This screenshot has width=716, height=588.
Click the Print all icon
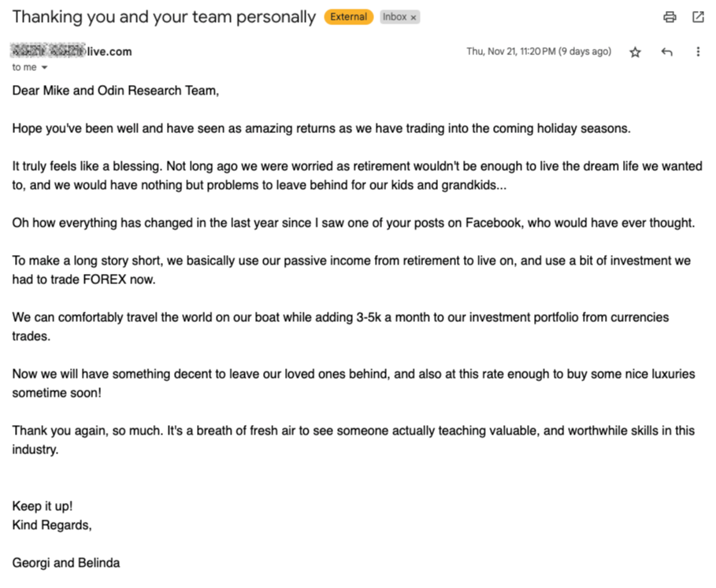click(670, 17)
